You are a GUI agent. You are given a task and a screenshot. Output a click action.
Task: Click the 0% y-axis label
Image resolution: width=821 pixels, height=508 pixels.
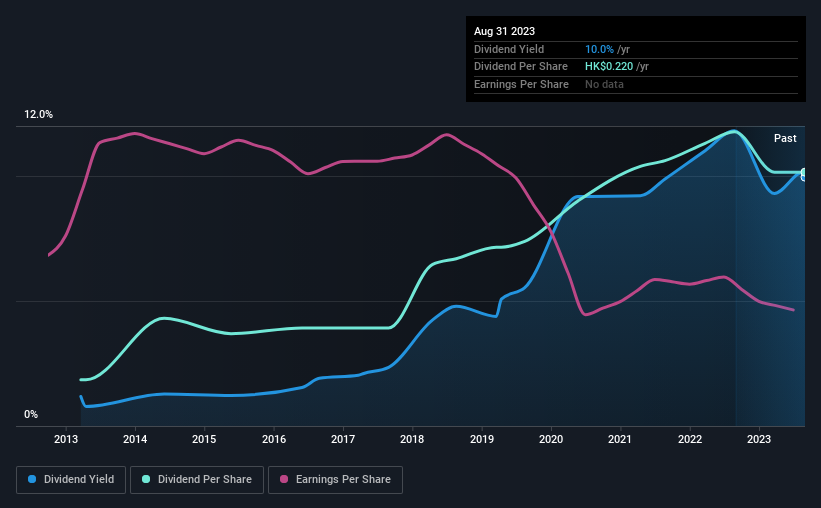tap(31, 414)
